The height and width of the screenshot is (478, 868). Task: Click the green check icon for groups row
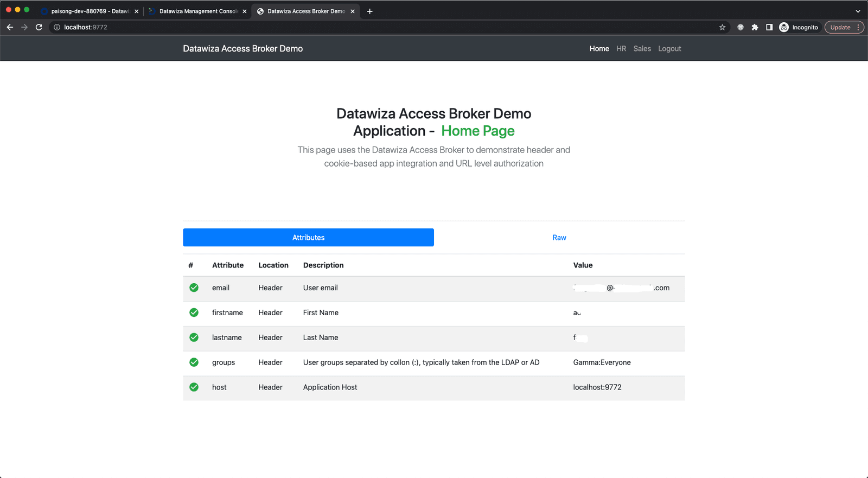[194, 362]
